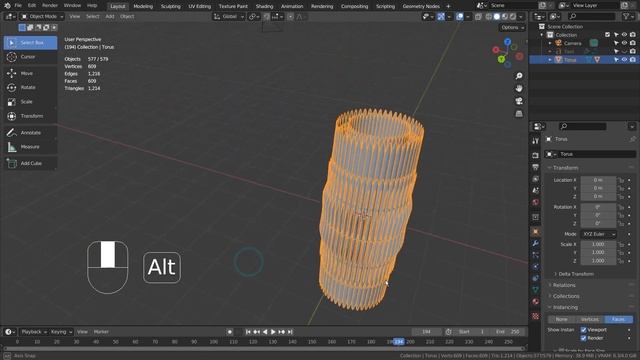Activate the Select Box tool
Screen dimensions: 640x360
click(30, 42)
